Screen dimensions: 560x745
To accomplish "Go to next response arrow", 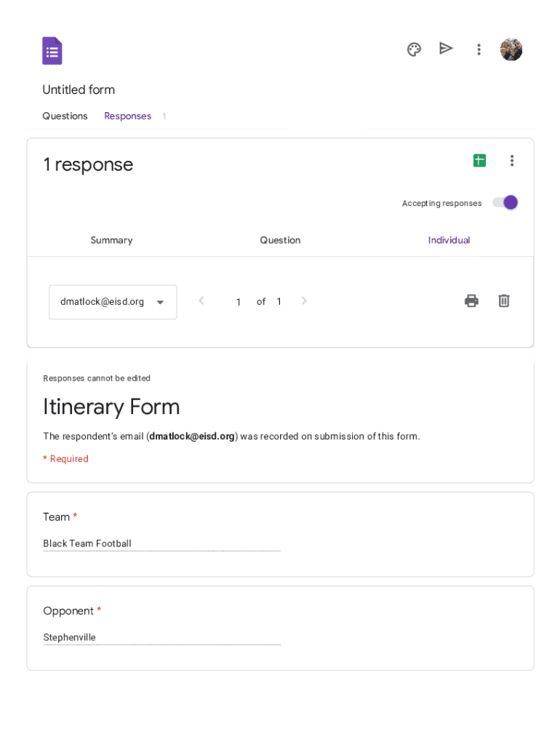I will [x=304, y=301].
